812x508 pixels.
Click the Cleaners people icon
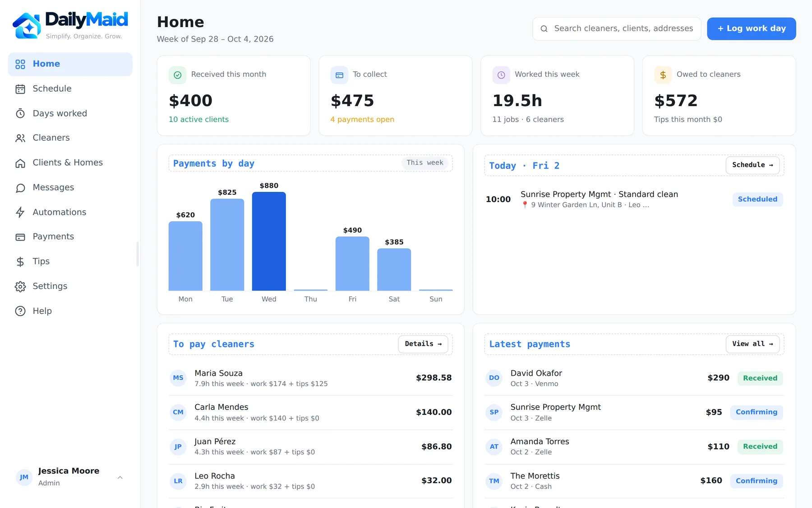pyautogui.click(x=20, y=138)
